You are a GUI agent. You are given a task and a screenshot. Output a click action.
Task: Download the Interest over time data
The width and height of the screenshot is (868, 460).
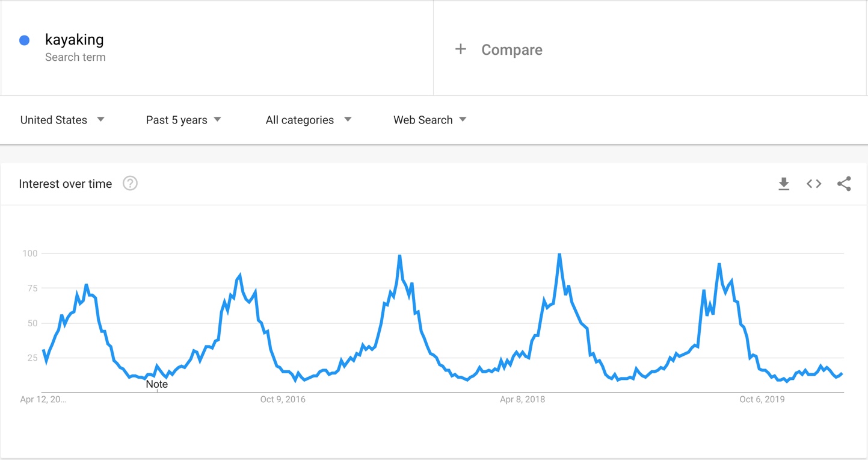pos(784,184)
